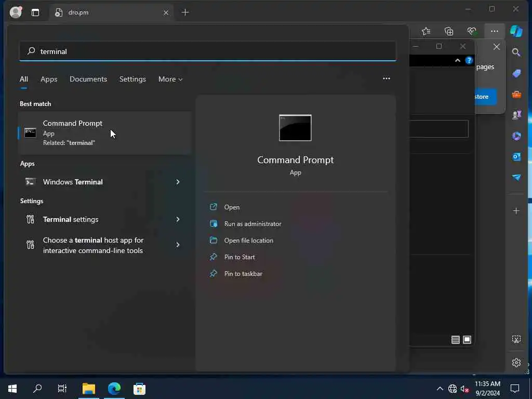Image resolution: width=532 pixels, height=399 pixels.
Task: Open Task View from taskbar
Action: point(62,388)
